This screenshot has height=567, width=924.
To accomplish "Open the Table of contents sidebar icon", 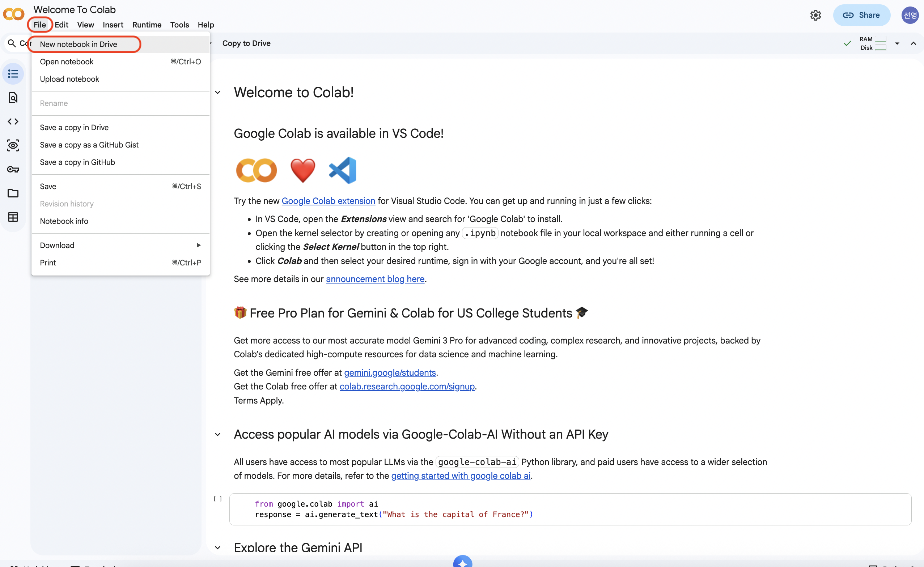I will [x=13, y=74].
